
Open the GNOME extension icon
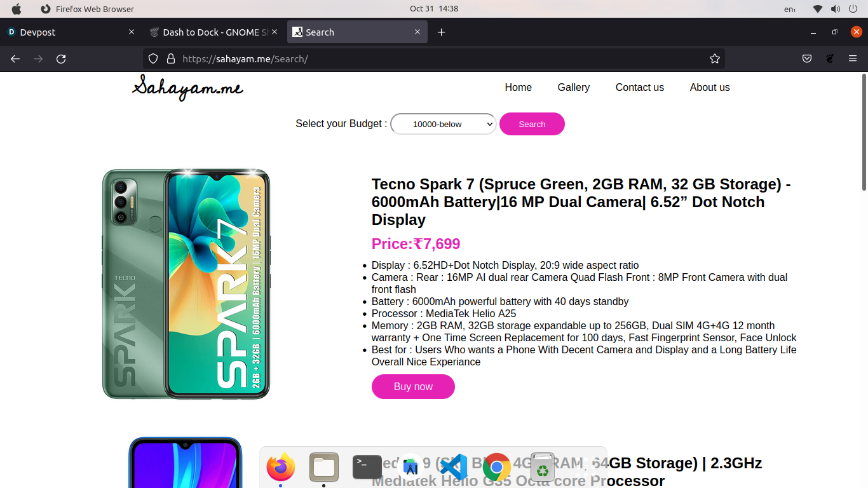[x=830, y=58]
